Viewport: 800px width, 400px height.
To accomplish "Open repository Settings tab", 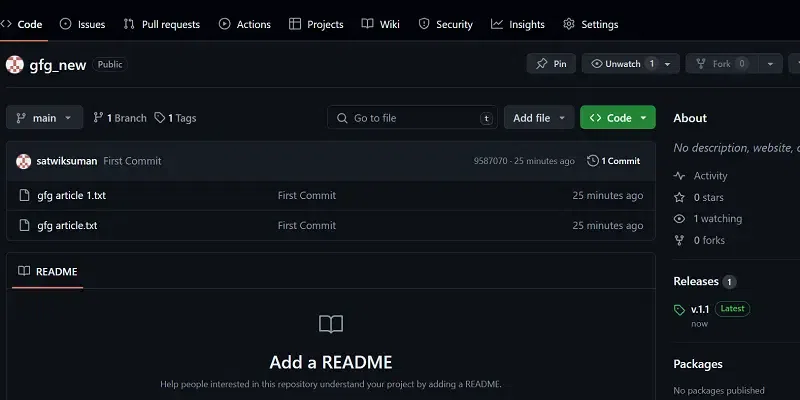I will (x=590, y=24).
